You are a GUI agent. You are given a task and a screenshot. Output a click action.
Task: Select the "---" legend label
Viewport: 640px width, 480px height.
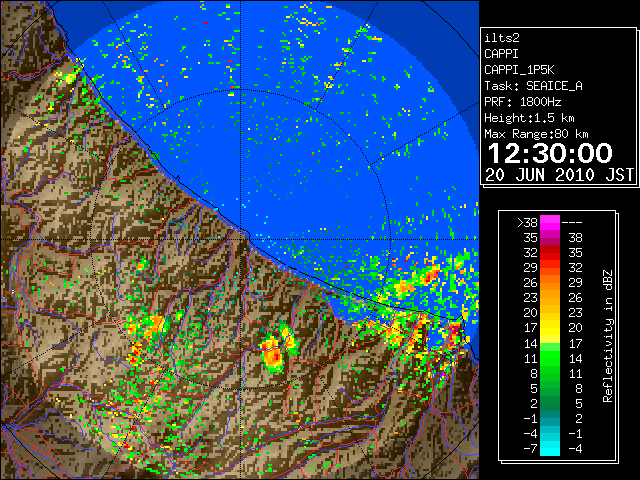pyautogui.click(x=572, y=223)
